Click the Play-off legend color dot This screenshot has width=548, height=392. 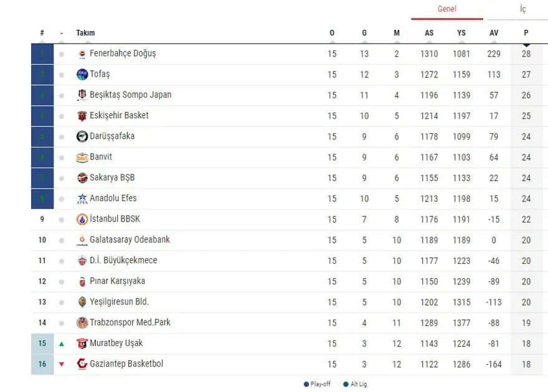pyautogui.click(x=306, y=385)
